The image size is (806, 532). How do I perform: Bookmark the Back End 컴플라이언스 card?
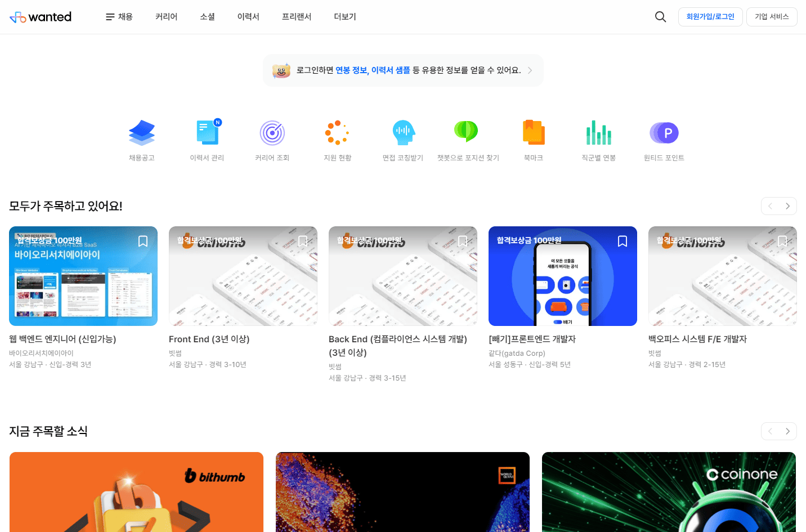(463, 241)
